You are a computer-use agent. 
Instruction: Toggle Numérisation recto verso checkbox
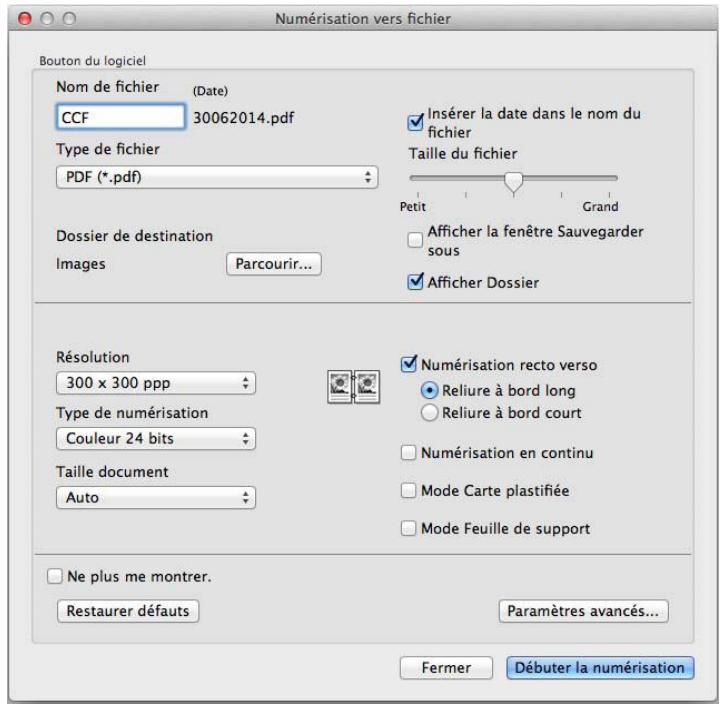[409, 364]
